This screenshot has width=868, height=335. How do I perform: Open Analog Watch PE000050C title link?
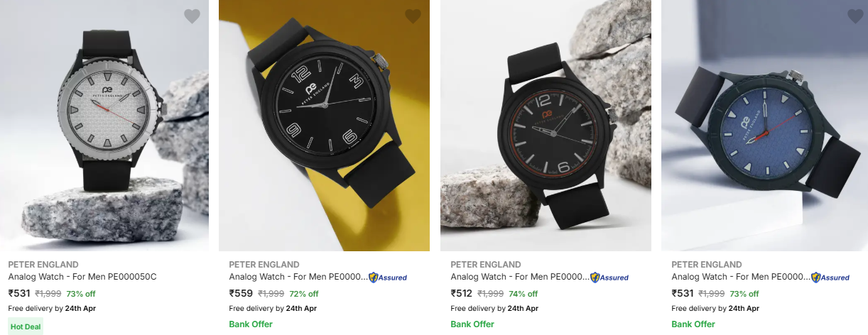pos(82,277)
